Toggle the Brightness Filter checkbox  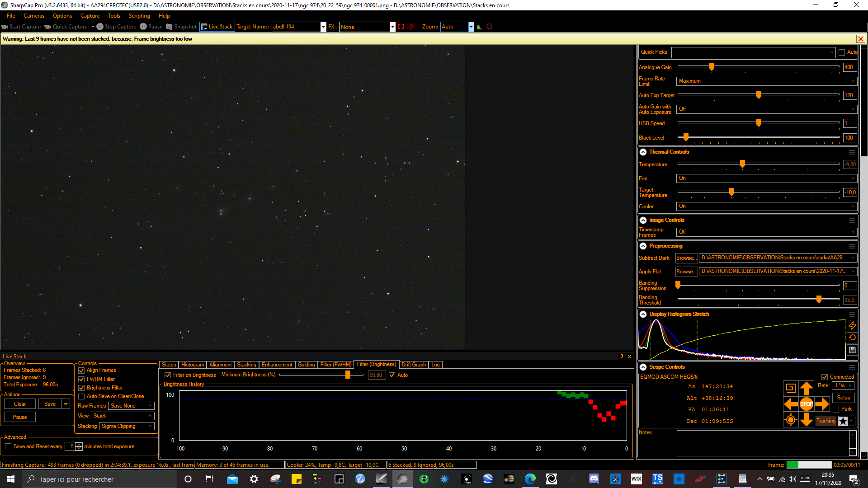[x=81, y=388]
